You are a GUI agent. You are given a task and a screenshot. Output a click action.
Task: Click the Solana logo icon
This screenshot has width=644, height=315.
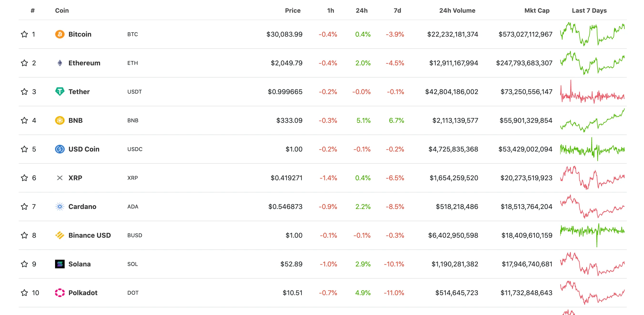pyautogui.click(x=60, y=264)
